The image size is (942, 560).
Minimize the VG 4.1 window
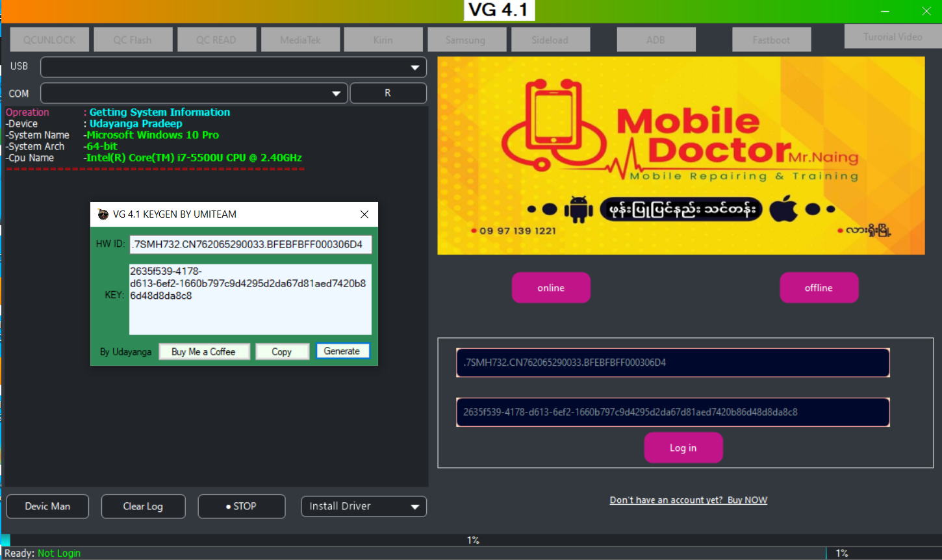(885, 12)
